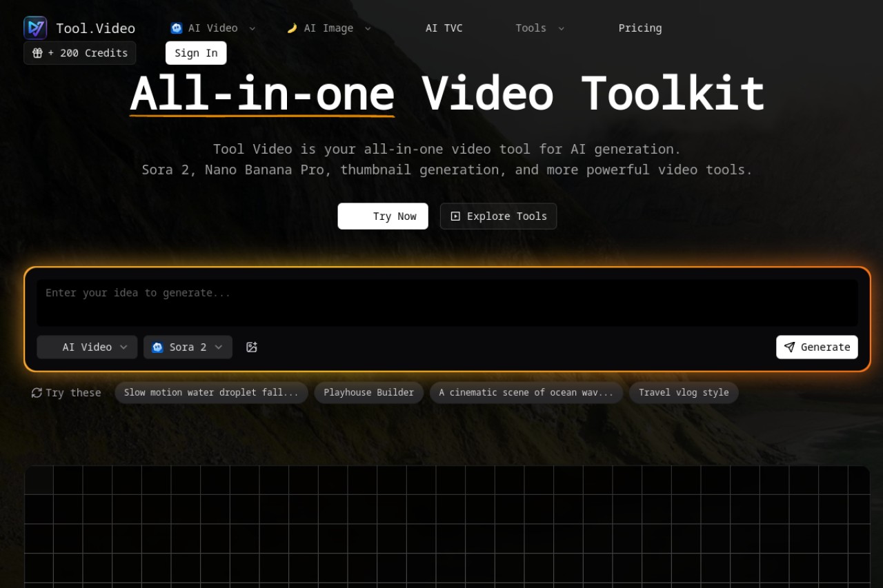Go to the Pricing page
This screenshot has height=588, width=883.
click(640, 28)
